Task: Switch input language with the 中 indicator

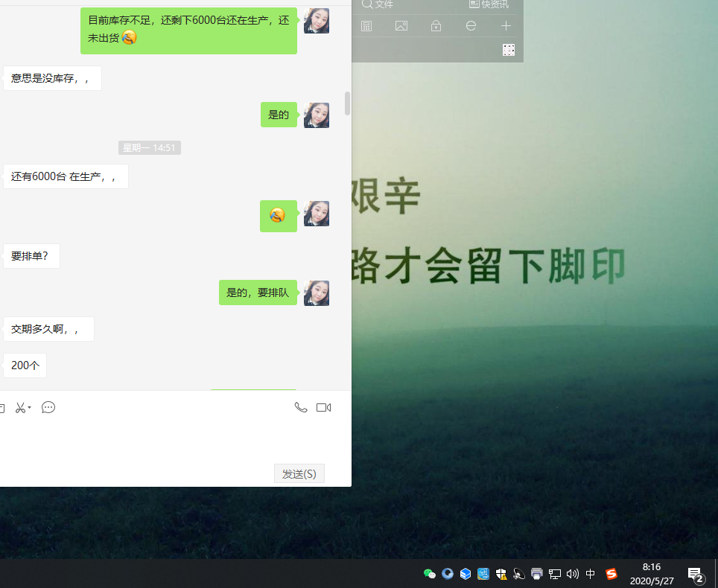Action: tap(590, 574)
